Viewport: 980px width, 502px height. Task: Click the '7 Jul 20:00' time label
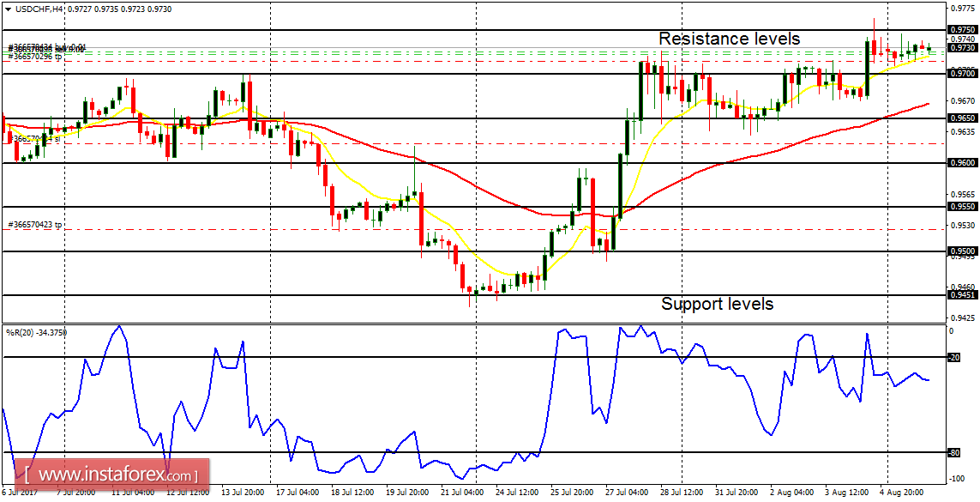77,493
